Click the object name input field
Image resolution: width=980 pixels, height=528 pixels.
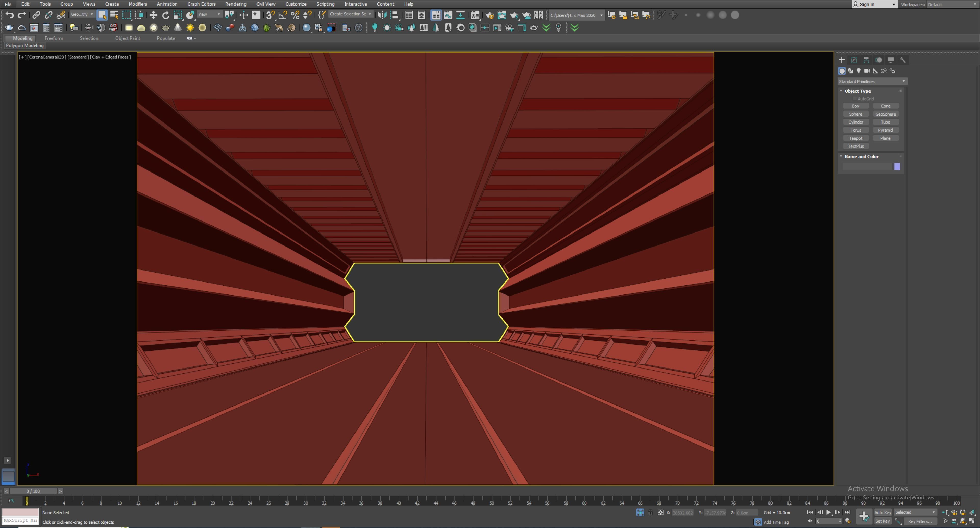pyautogui.click(x=867, y=167)
